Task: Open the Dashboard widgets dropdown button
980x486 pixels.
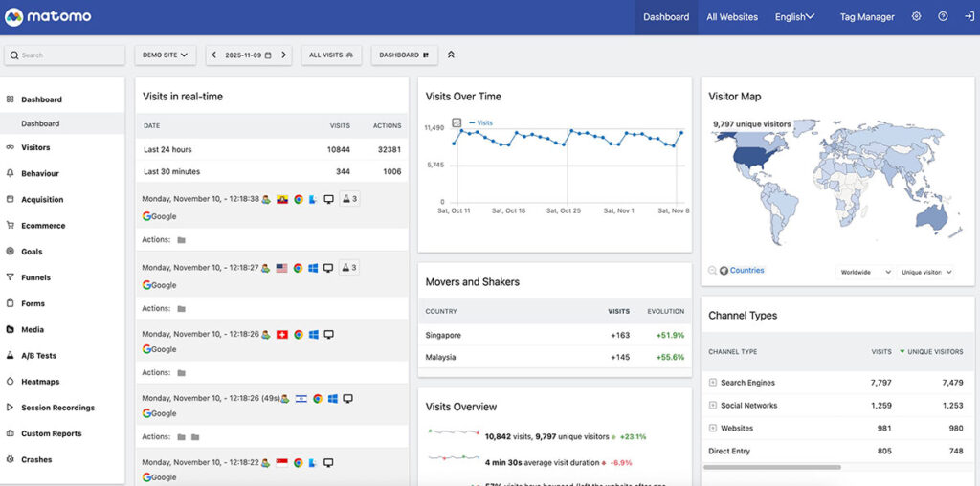Action: pos(405,55)
